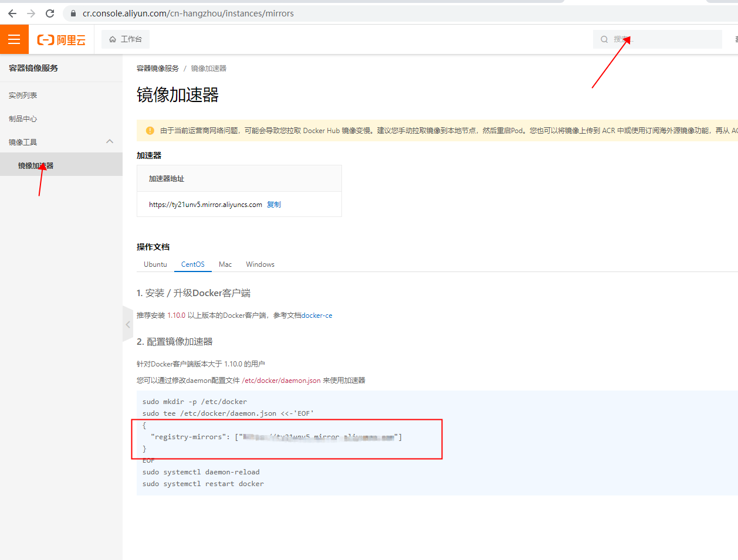This screenshot has height=560, width=738.
Task: Open the 工作台 button
Action: pyautogui.click(x=126, y=39)
